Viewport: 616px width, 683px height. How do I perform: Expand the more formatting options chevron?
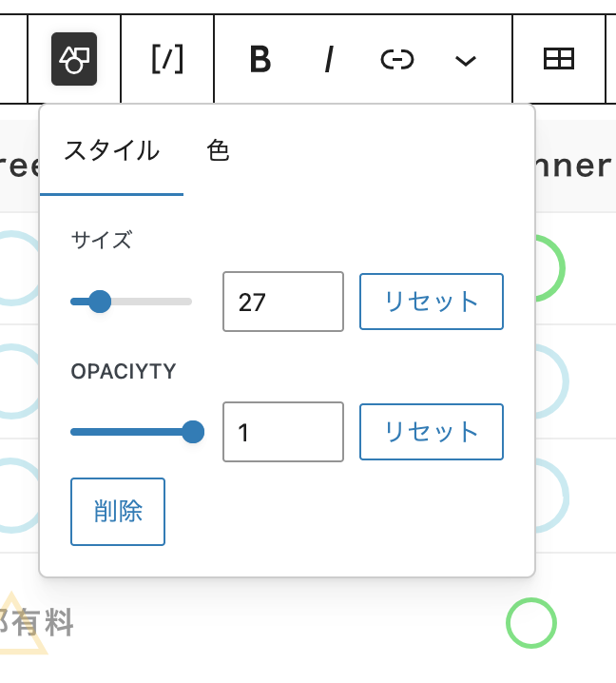[465, 61]
